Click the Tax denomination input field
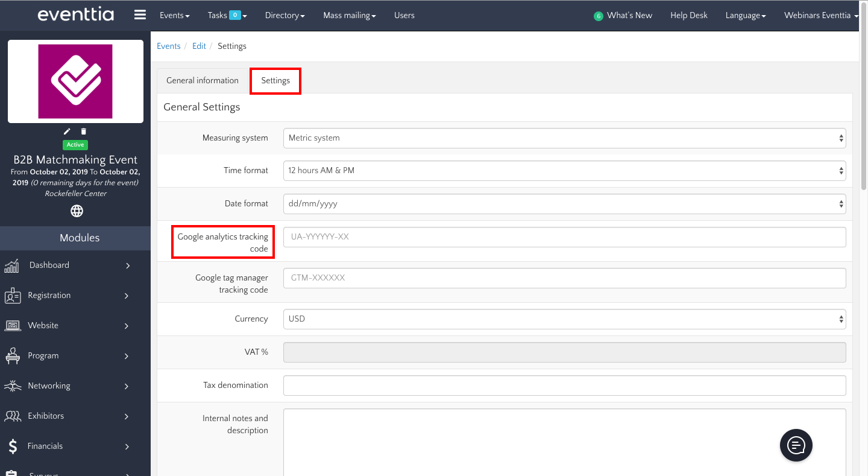The image size is (868, 476). tap(564, 386)
